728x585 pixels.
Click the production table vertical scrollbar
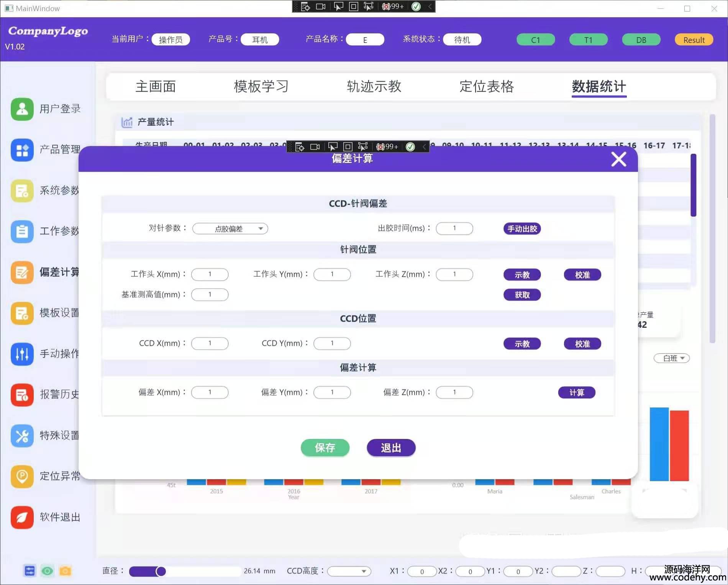(693, 185)
